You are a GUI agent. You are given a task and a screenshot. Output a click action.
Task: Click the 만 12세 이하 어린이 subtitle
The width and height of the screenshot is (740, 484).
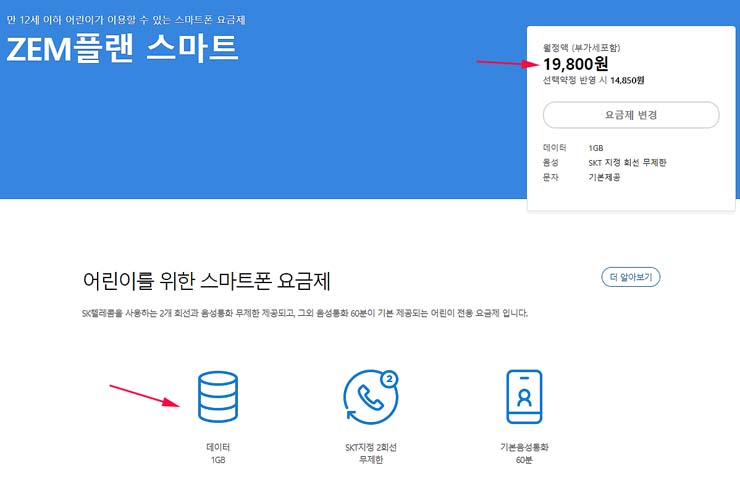pos(126,20)
